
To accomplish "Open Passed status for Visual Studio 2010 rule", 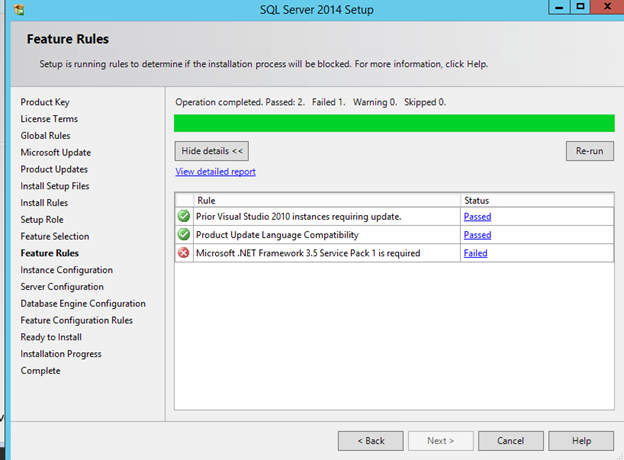I will point(478,216).
